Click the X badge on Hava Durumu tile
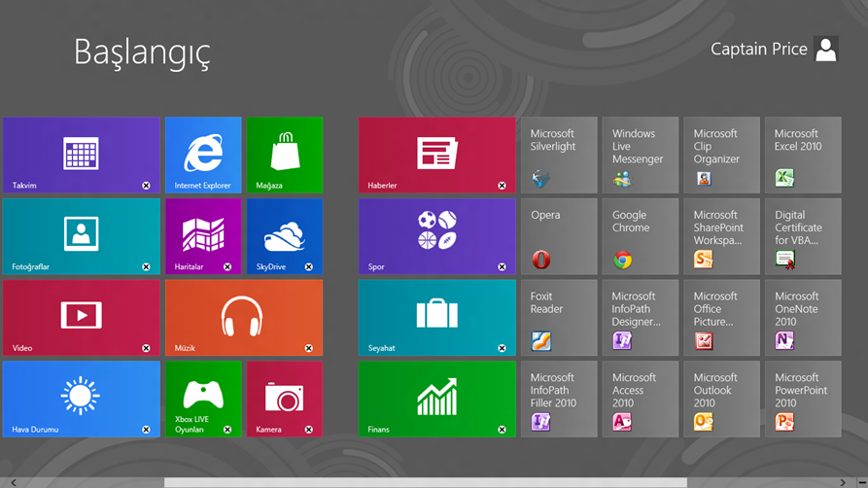Screen dimensions: 868x488 tap(146, 430)
